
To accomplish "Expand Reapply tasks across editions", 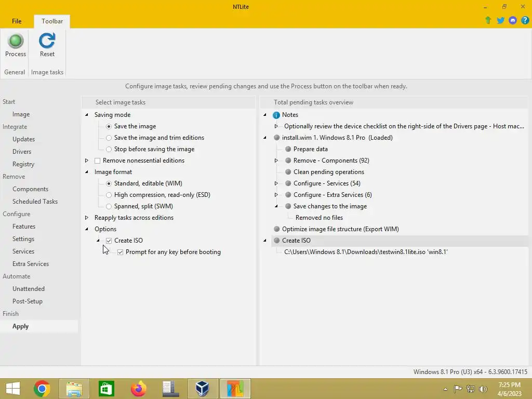I will 87,218.
